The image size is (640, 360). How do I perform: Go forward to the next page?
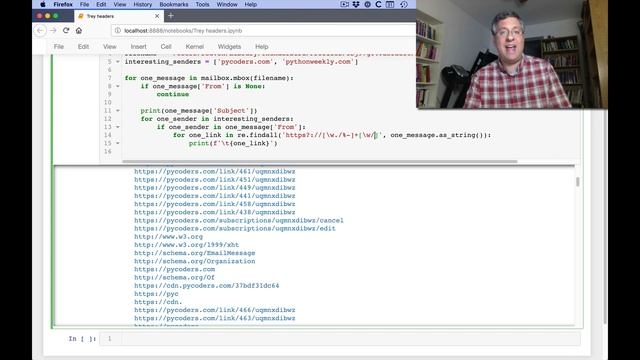53,31
